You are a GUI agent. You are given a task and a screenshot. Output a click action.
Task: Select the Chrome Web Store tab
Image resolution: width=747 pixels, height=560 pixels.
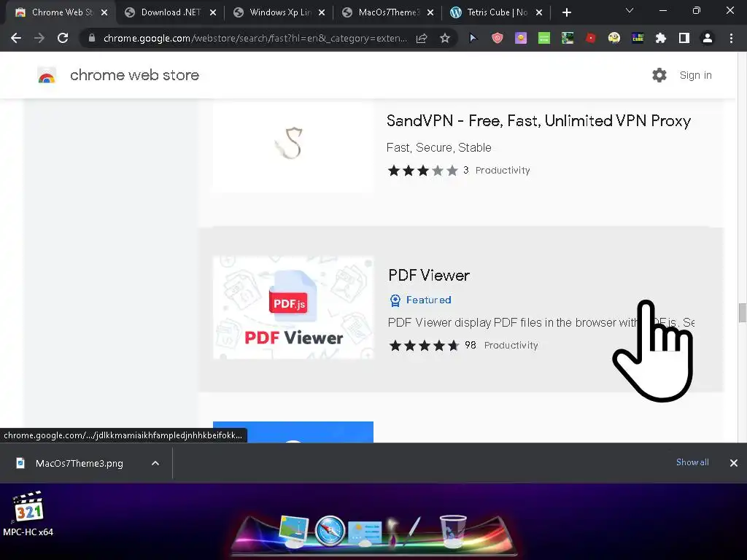pyautogui.click(x=61, y=12)
